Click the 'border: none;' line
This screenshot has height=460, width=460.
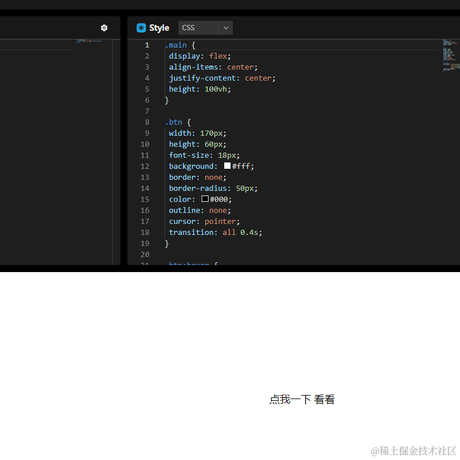197,177
